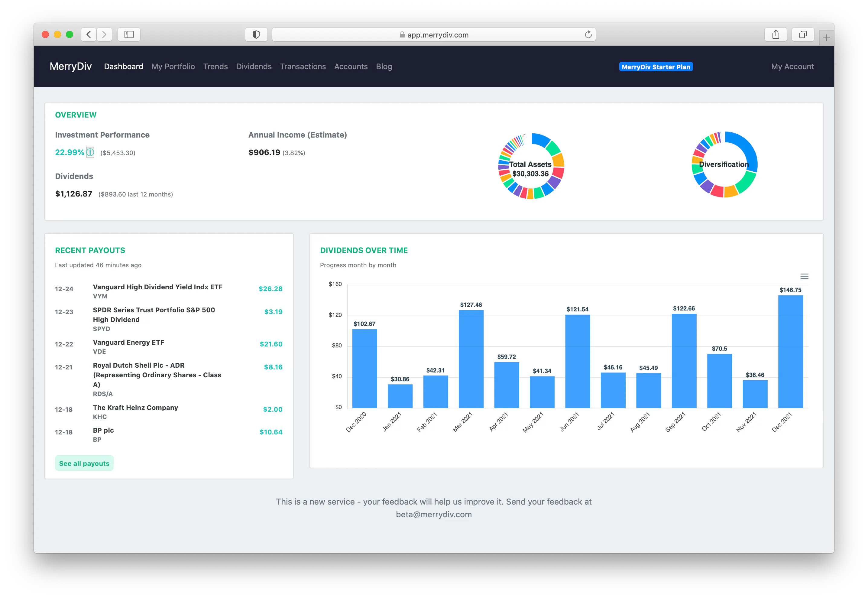868x598 pixels.
Task: Click the Oct 2021 dividend bar
Action: [719, 381]
